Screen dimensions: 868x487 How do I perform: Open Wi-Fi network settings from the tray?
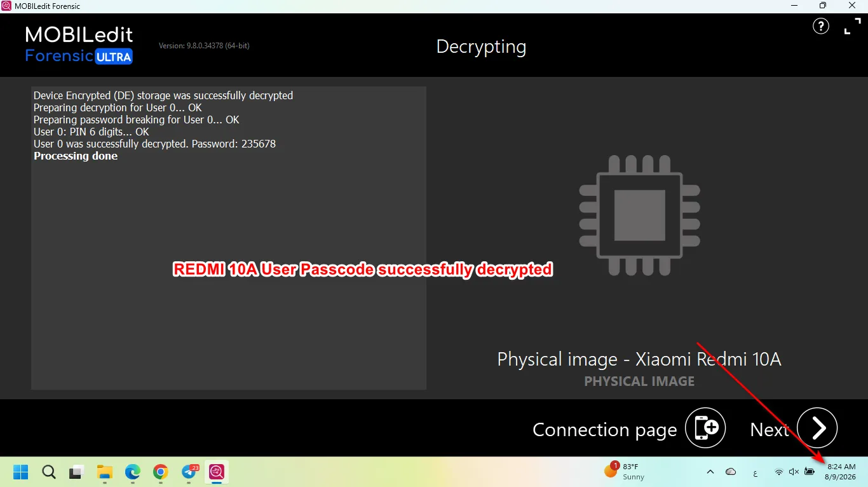(779, 472)
